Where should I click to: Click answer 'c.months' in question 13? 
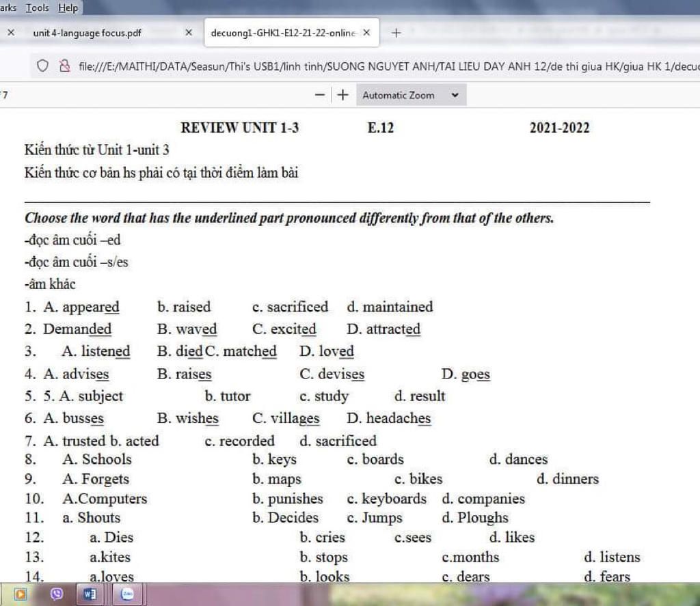coord(470,557)
